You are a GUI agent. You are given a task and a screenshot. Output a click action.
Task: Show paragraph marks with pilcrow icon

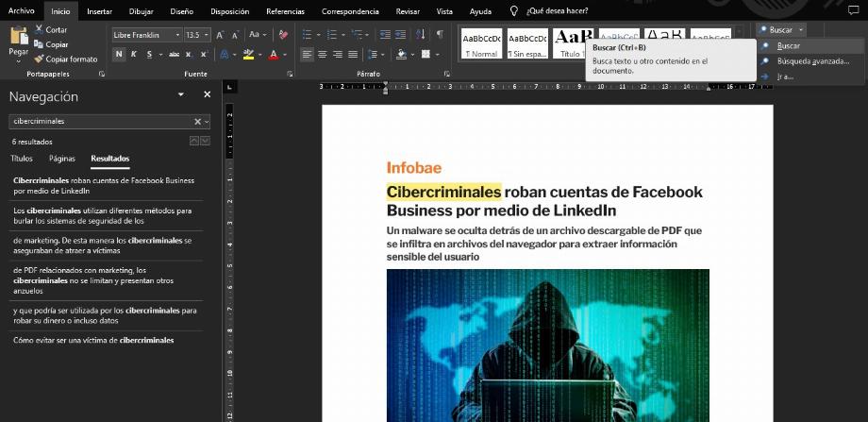pyautogui.click(x=440, y=35)
